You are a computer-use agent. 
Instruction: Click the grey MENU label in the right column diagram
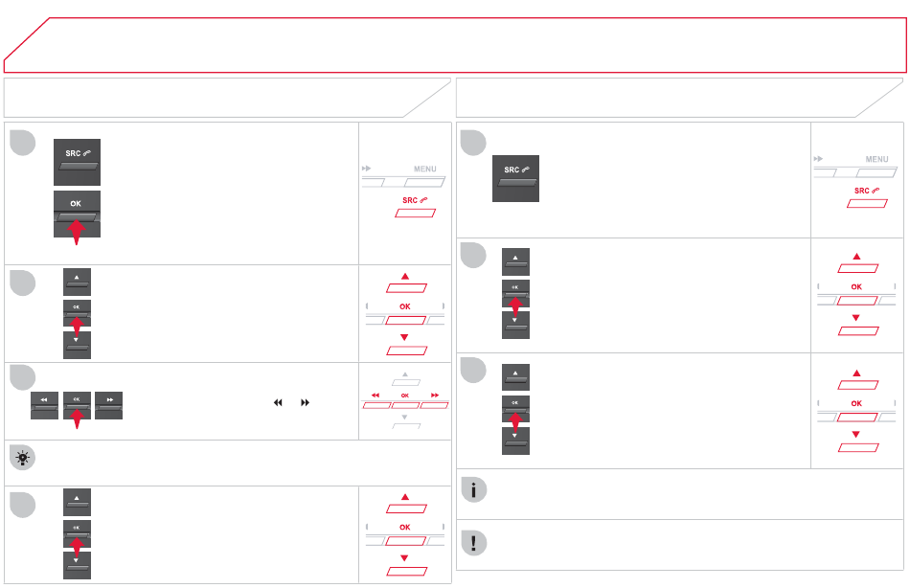coord(876,159)
